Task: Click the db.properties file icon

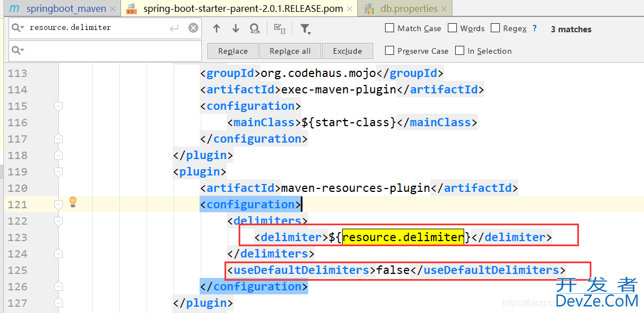Action: (x=369, y=8)
